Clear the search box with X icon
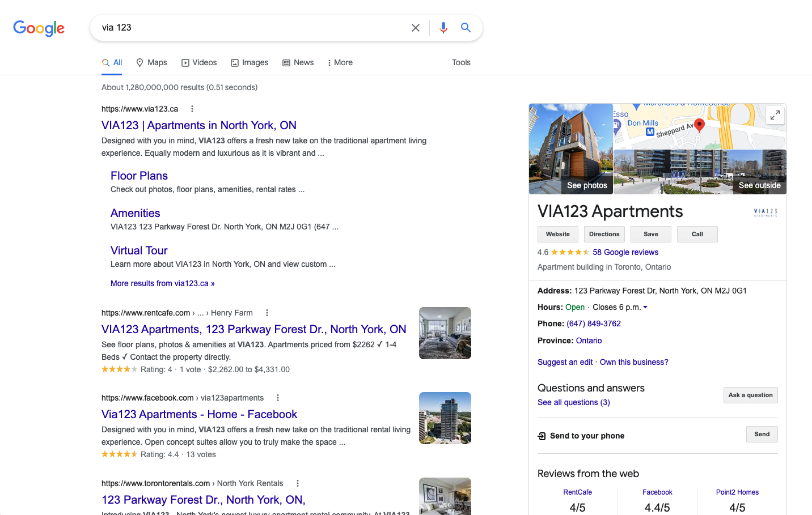 tap(416, 28)
